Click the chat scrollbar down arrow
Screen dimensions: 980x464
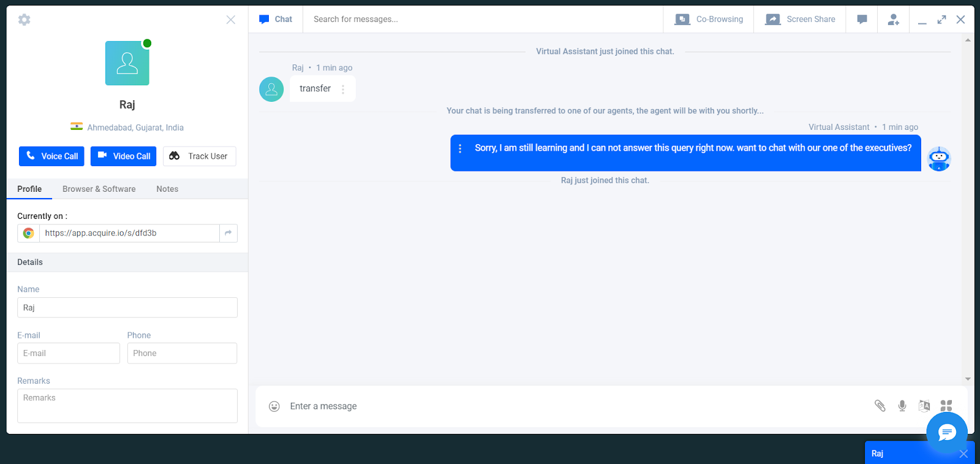tap(968, 379)
